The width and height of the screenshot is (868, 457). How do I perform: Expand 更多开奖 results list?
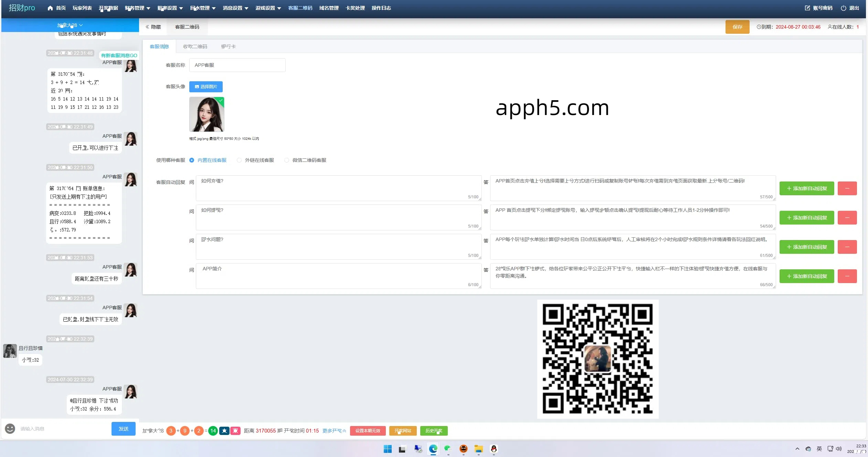tap(334, 431)
